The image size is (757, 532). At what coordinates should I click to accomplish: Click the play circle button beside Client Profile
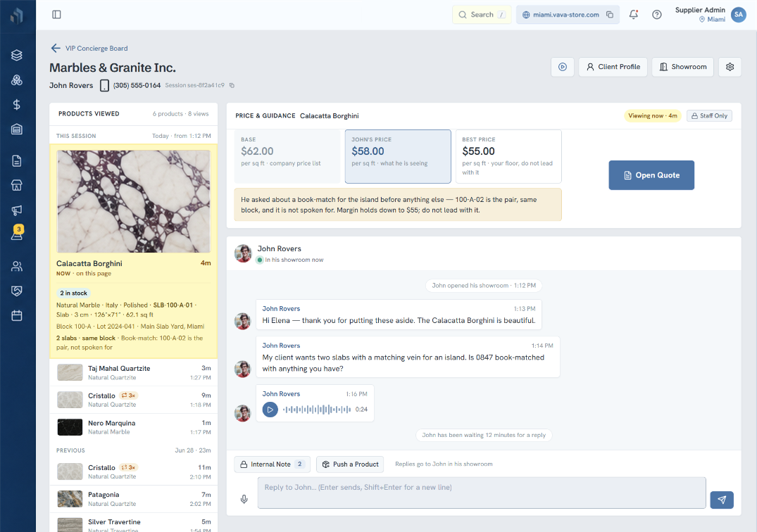563,67
